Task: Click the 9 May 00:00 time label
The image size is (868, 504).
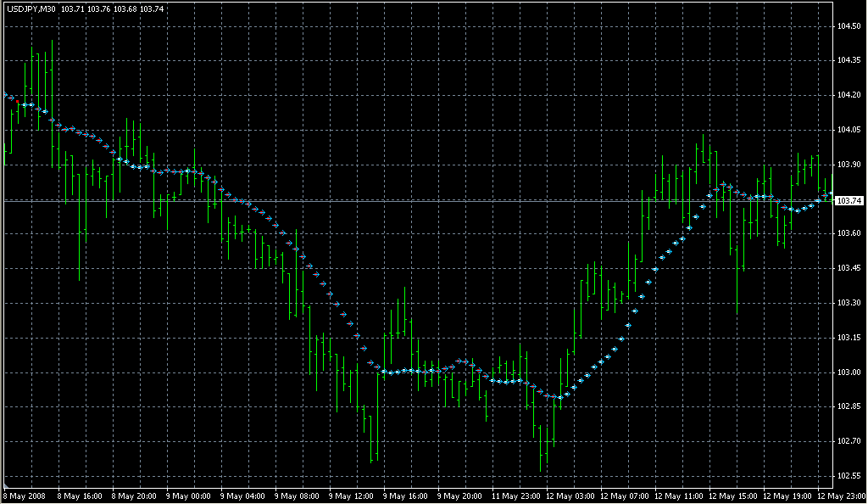Action: click(186, 496)
